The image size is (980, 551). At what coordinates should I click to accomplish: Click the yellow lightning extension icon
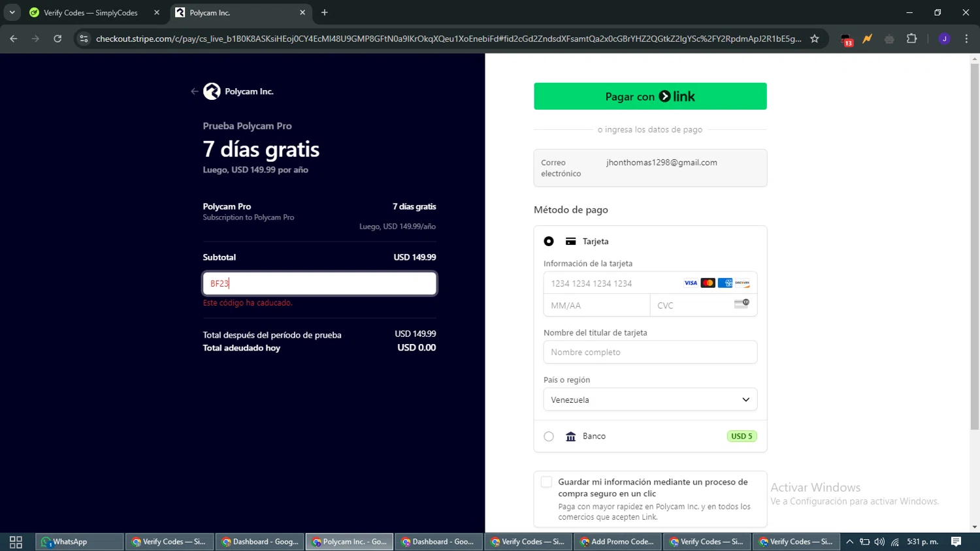[867, 39]
